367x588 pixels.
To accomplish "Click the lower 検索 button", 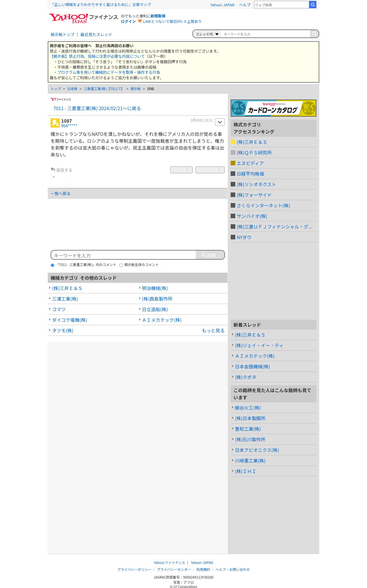I will point(210,255).
